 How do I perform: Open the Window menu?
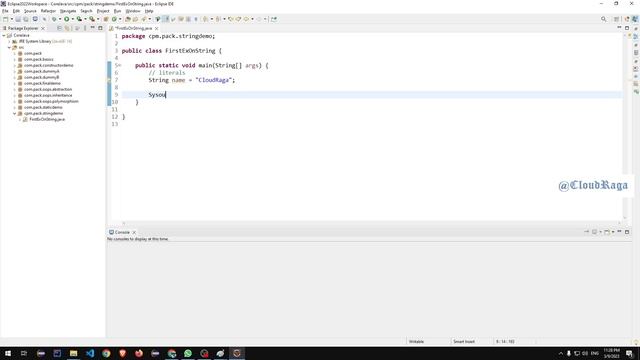click(132, 11)
